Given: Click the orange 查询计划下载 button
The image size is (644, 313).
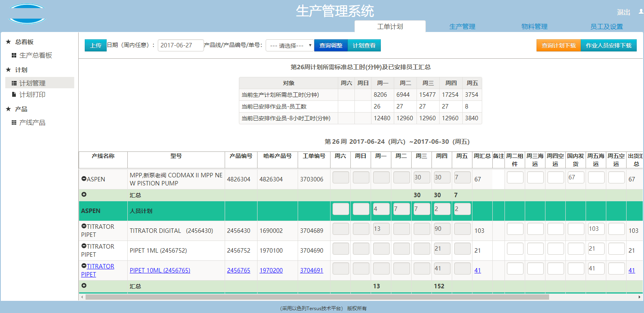Looking at the screenshot, I should pos(559,45).
